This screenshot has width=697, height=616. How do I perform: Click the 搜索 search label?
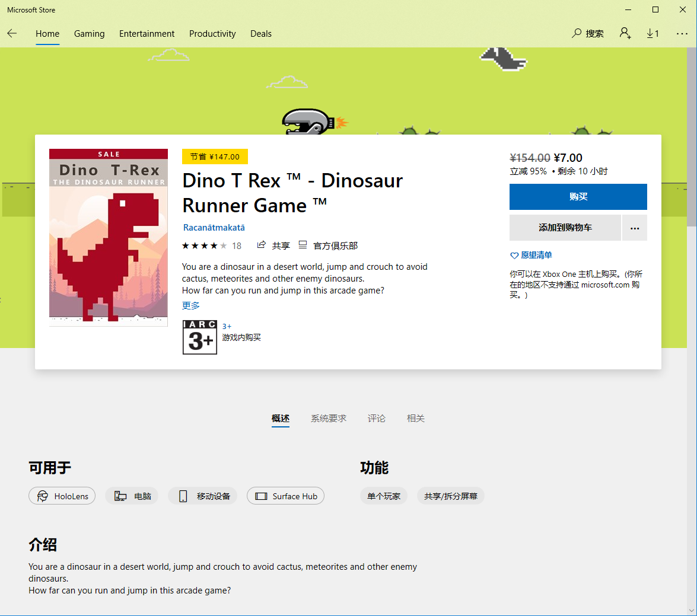[594, 34]
